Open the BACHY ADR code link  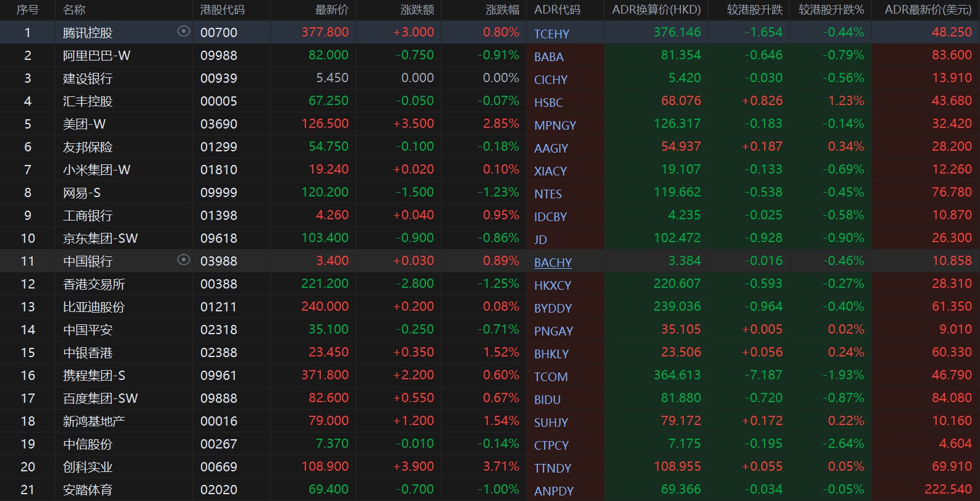click(553, 263)
